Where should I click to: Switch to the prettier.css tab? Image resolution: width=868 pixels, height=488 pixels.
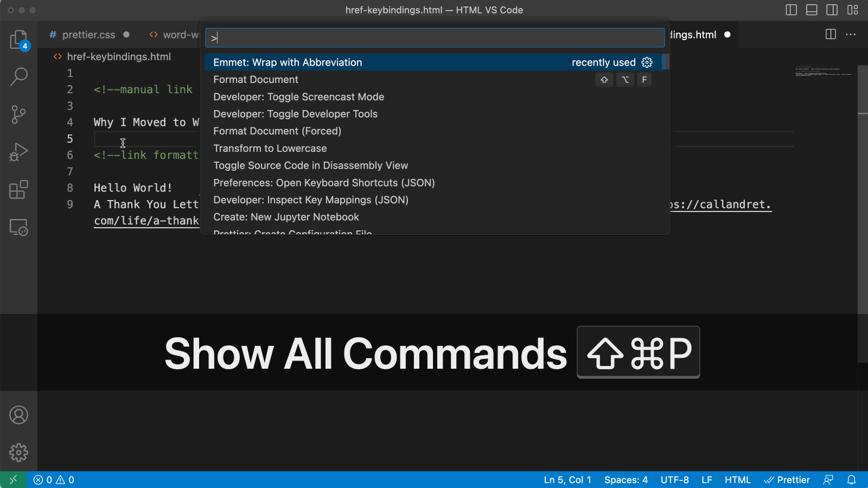tap(88, 35)
